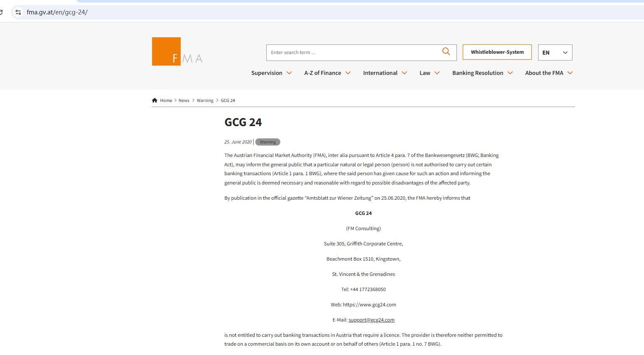Open site information icon in address bar
Screen dimensions: 644x355
18,12
